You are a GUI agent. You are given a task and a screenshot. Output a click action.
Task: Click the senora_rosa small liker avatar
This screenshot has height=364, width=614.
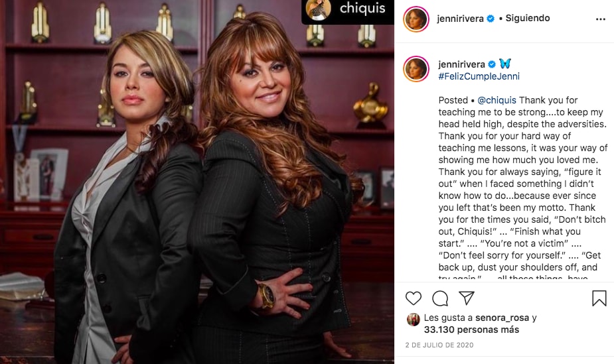tap(413, 320)
